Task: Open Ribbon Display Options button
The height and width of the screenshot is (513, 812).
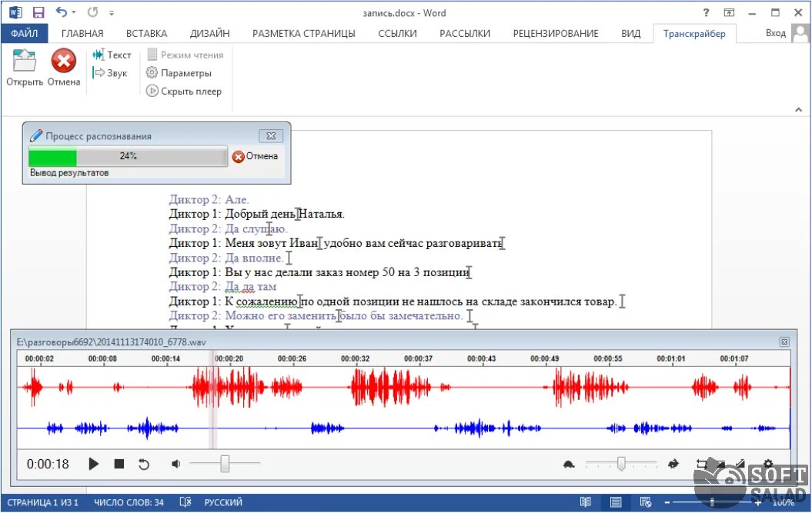Action: click(x=729, y=13)
